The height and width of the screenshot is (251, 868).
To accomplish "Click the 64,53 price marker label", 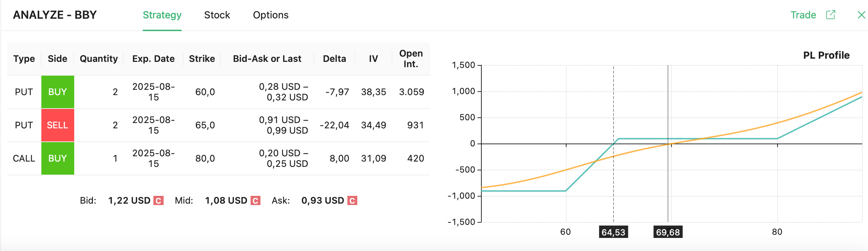I will tap(613, 232).
